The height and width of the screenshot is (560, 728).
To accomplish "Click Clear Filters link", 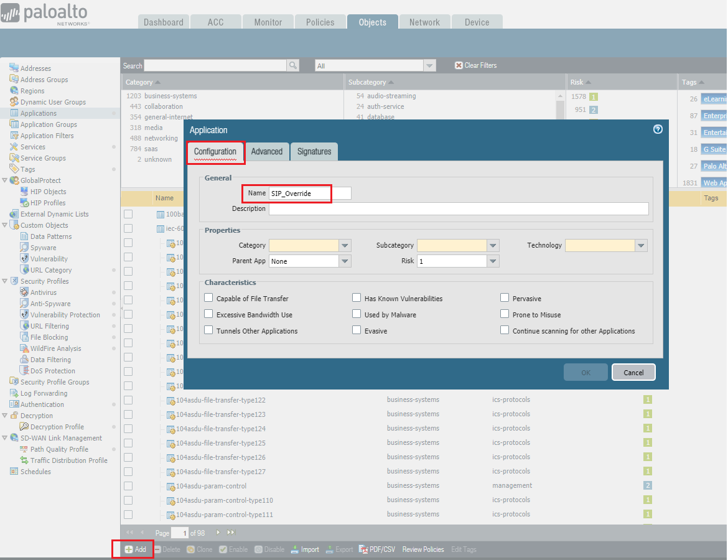I will tap(475, 65).
